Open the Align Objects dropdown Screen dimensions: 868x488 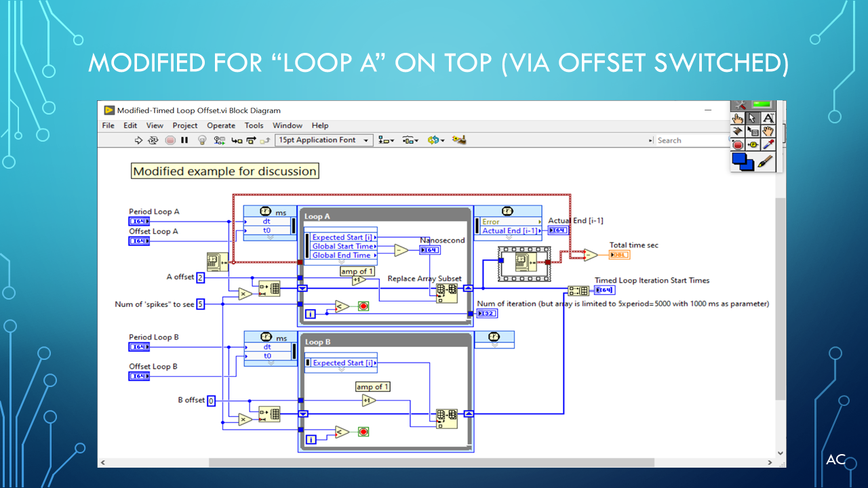pyautogui.click(x=386, y=140)
